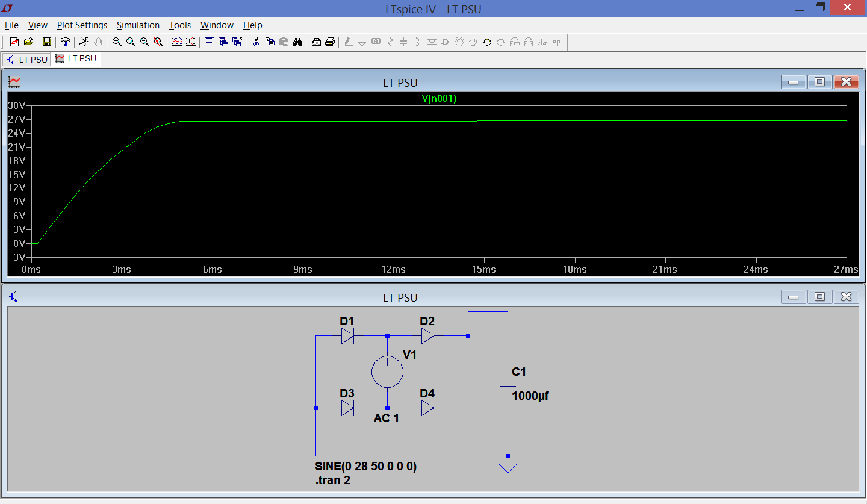The width and height of the screenshot is (867, 504).
Task: Click the Rotate component icon
Action: coord(515,42)
